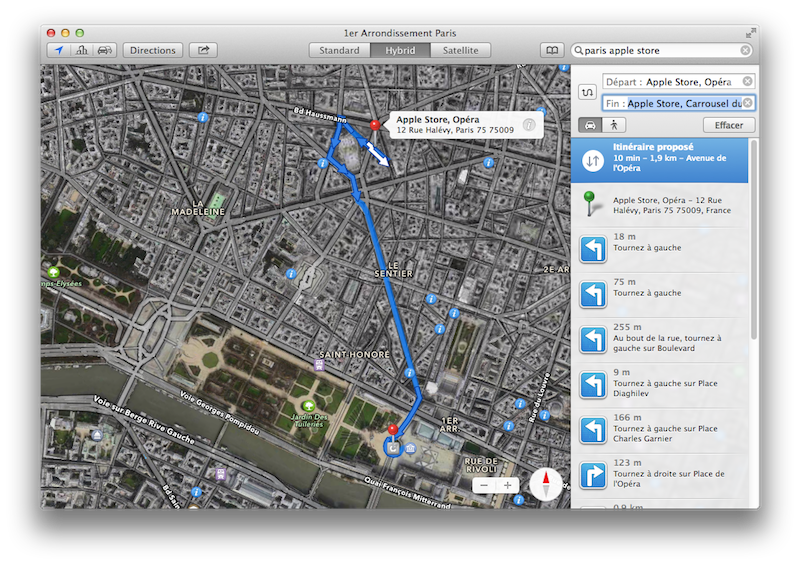The width and height of the screenshot is (800, 565).
Task: Click the info marker left of route near Opéra
Action: pos(322,163)
